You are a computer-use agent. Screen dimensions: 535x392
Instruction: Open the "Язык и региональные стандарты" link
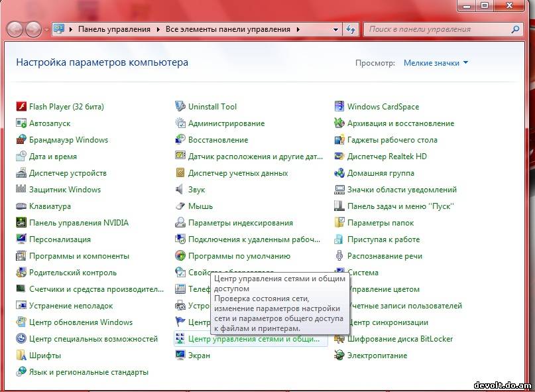[89, 372]
